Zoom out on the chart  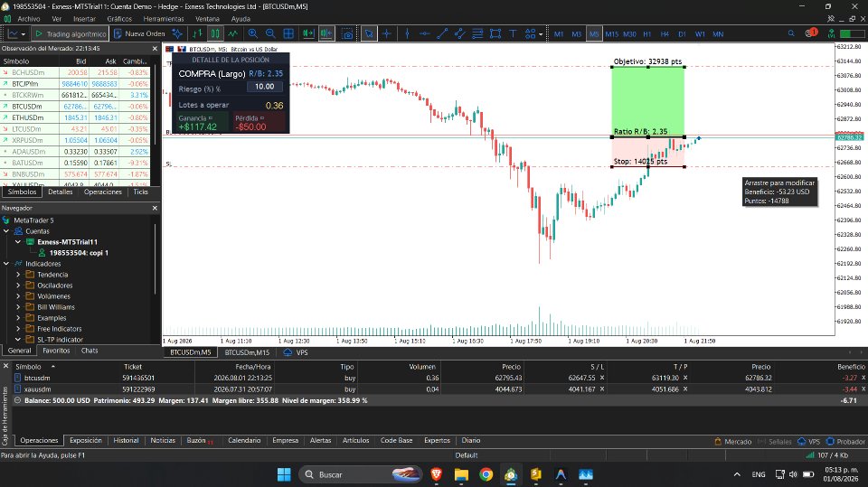[270, 33]
